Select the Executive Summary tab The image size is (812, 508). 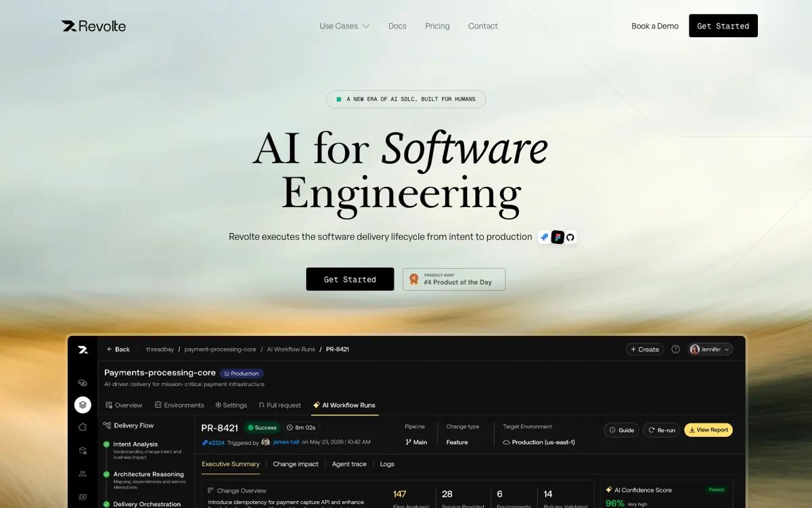231,464
